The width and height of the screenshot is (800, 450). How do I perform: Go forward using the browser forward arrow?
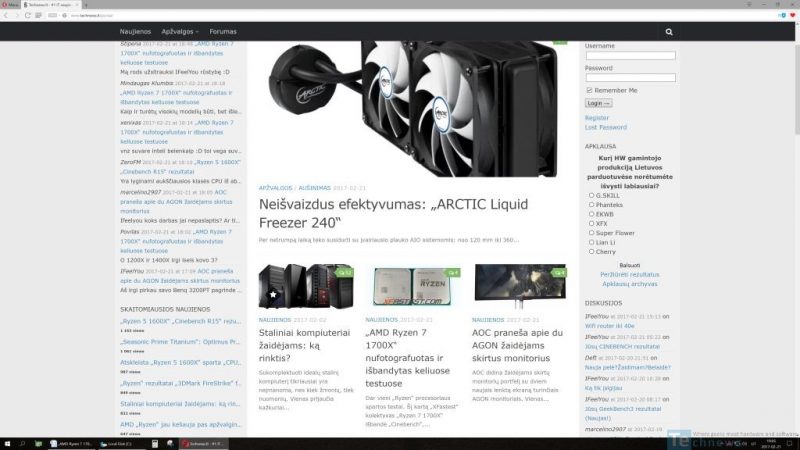pos(16,15)
